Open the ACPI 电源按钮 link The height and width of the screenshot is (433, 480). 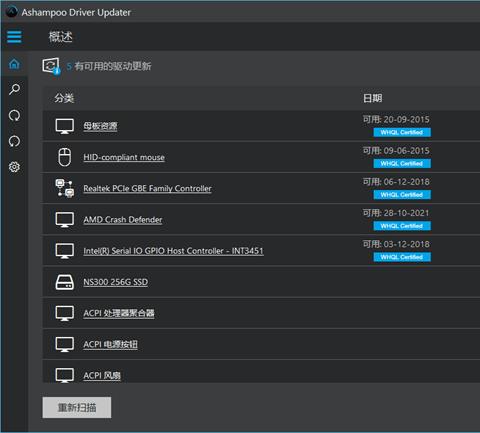coord(110,345)
